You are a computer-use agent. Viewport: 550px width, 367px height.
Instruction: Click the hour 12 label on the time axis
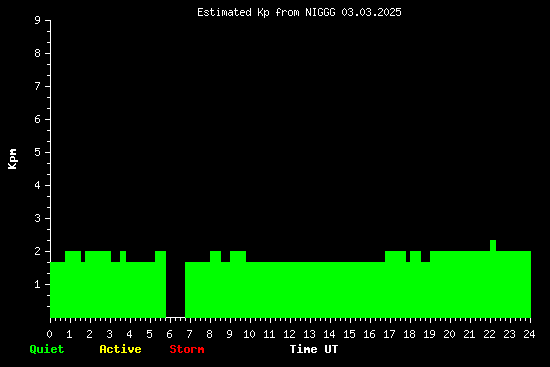[289, 334]
